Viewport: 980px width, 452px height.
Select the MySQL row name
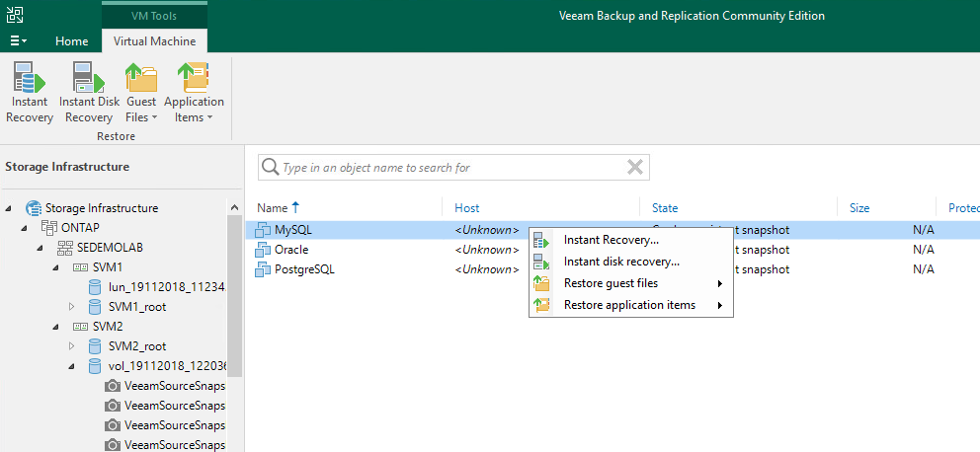292,230
